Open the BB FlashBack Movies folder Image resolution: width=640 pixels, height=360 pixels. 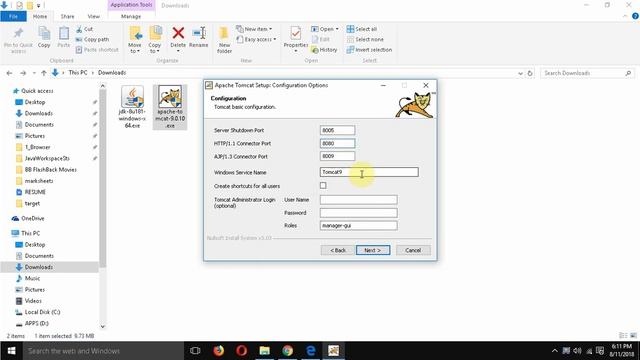51,169
